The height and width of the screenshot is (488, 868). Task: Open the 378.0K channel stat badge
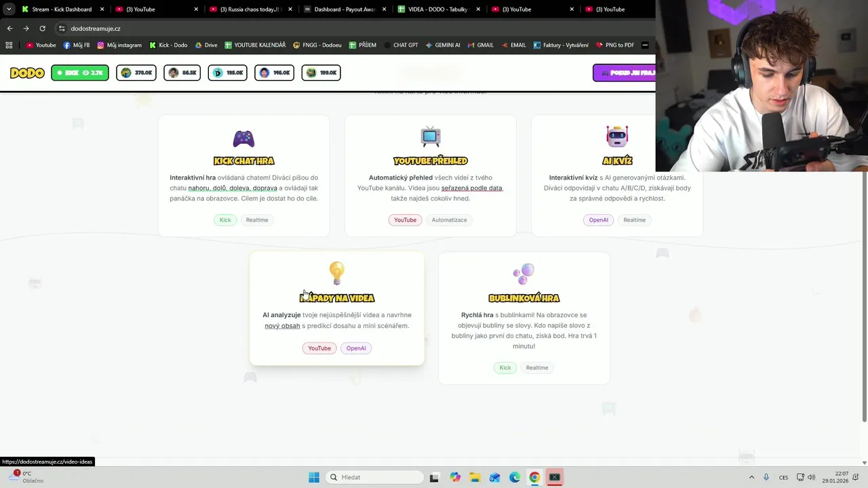coord(136,73)
